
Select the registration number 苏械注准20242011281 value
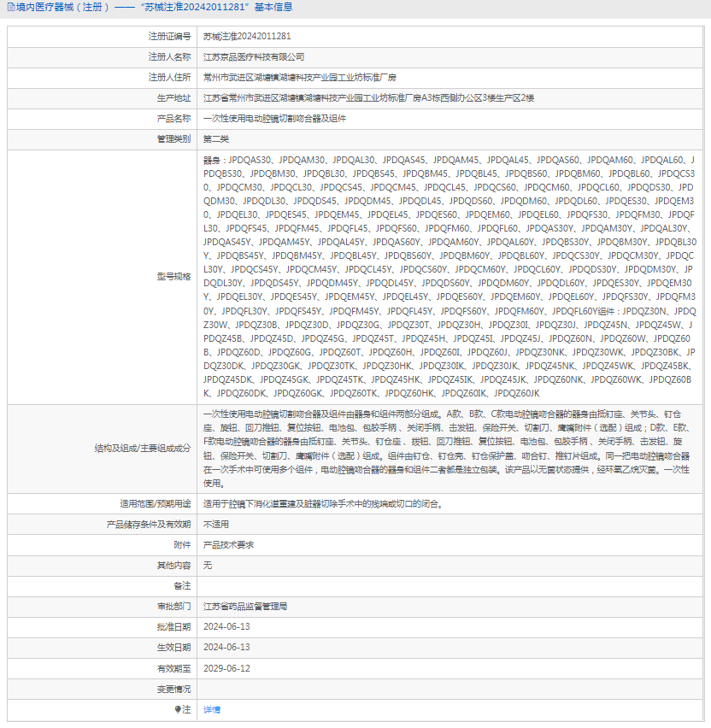(247, 36)
